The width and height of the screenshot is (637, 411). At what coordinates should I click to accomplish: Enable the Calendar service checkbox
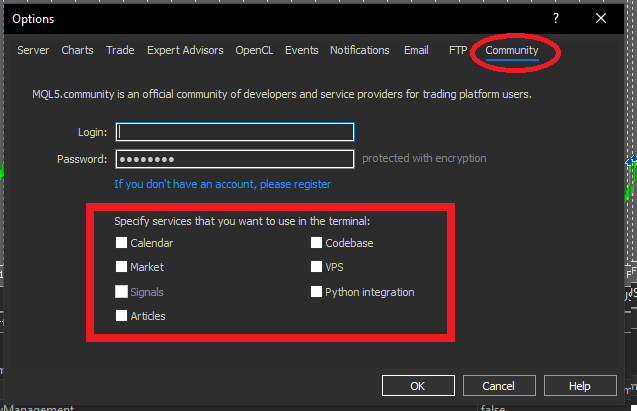121,243
